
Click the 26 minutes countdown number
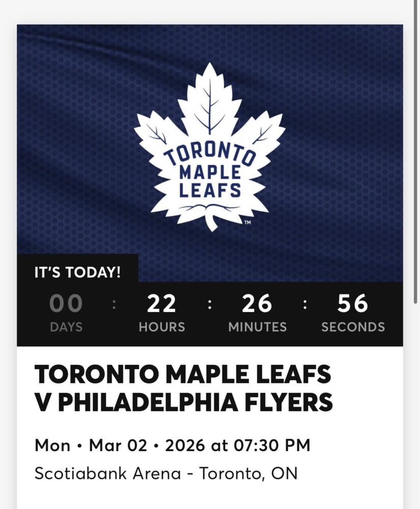click(257, 304)
